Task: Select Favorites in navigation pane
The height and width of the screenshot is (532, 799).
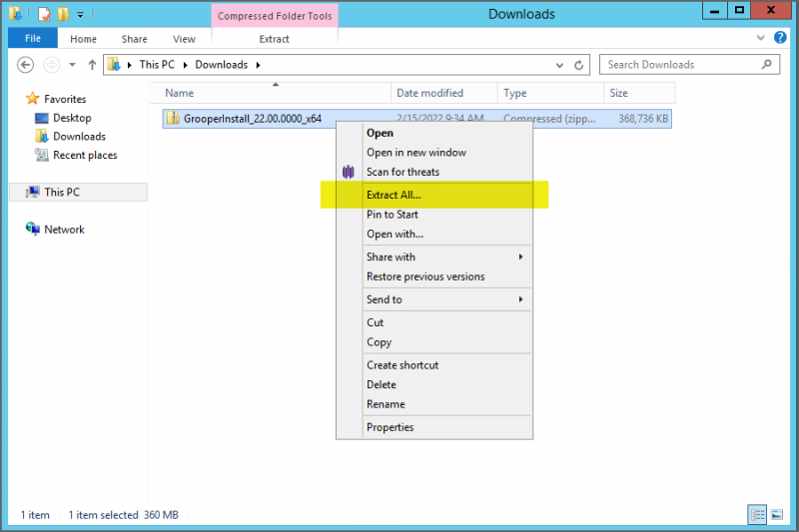Action: [65, 99]
